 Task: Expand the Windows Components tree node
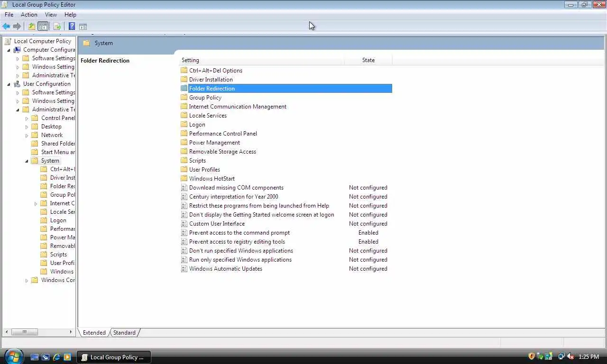(27, 280)
